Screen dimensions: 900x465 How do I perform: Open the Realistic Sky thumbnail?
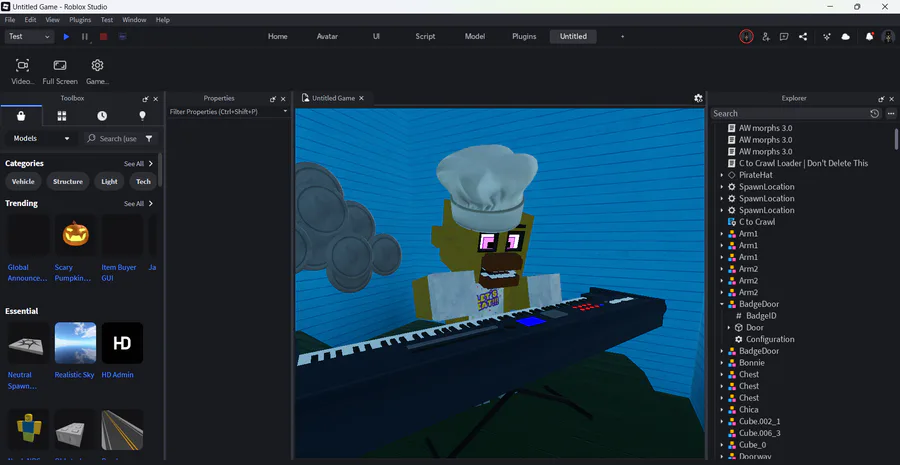75,343
